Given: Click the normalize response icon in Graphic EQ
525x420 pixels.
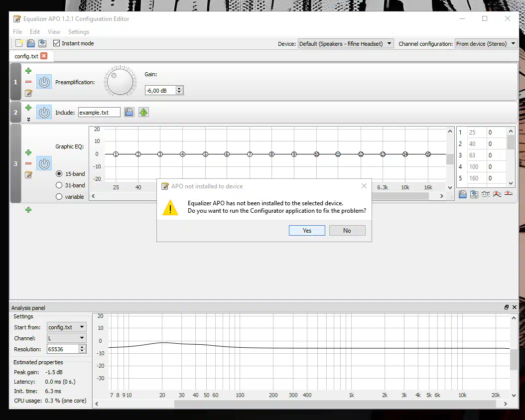Looking at the screenshot, I should (497, 194).
